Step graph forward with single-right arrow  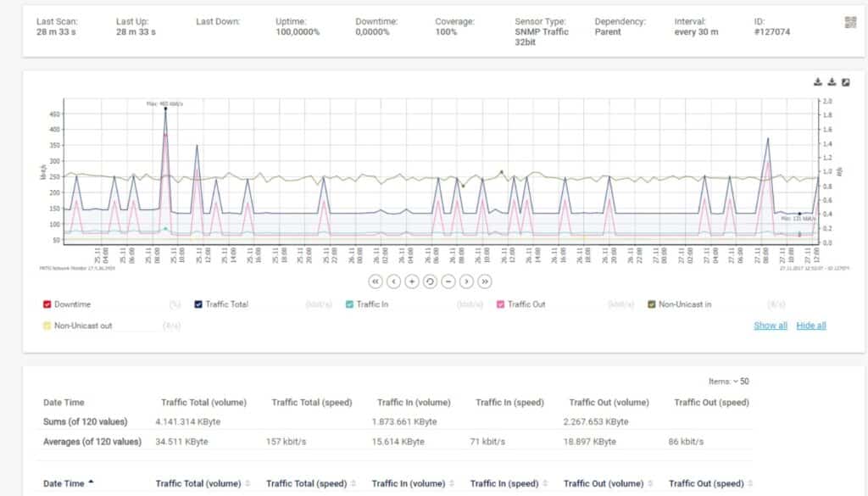click(467, 281)
